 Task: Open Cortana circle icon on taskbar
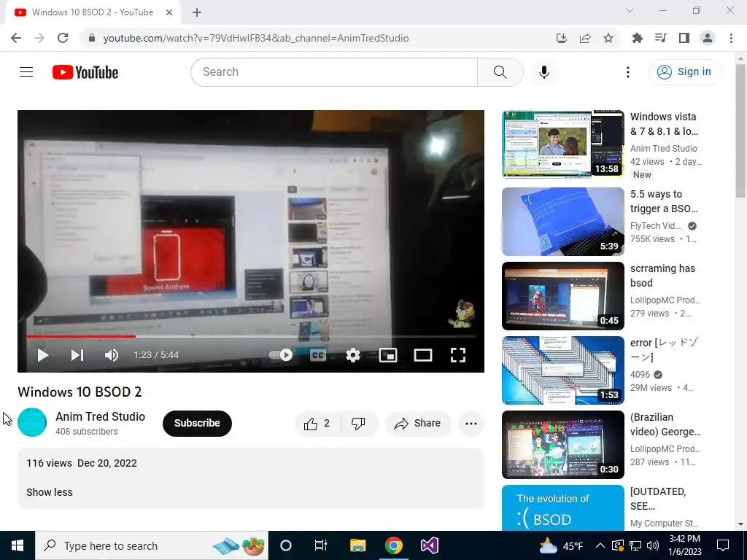[286, 545]
